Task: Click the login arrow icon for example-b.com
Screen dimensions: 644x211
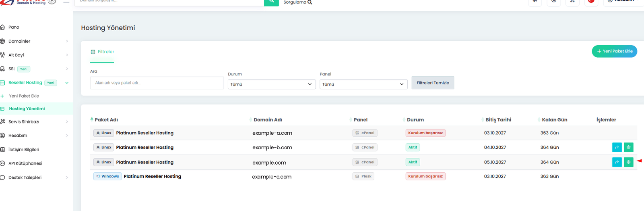Action: (617, 147)
